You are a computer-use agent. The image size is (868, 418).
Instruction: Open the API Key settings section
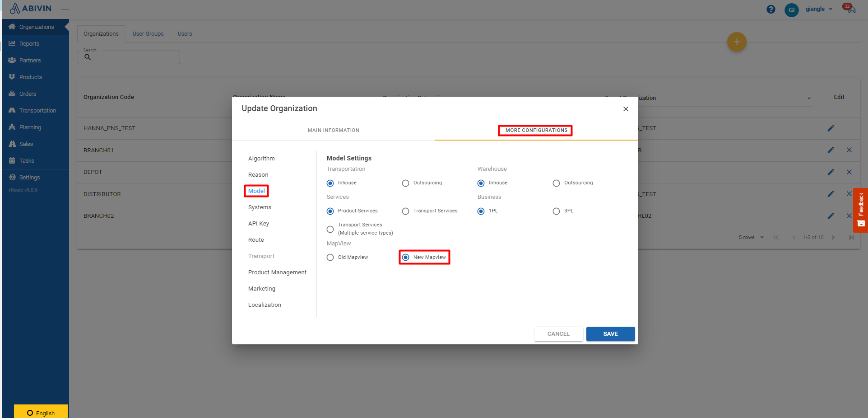pos(259,224)
